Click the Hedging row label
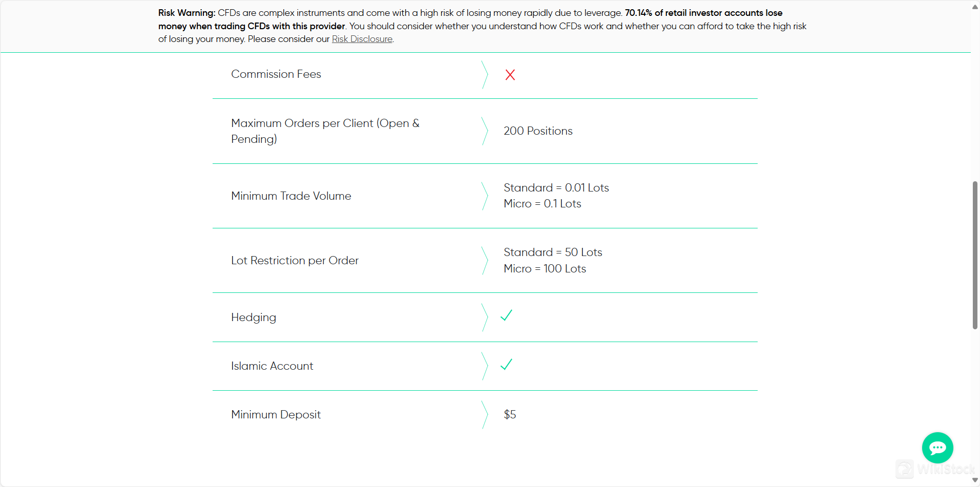Image resolution: width=980 pixels, height=487 pixels. point(254,317)
